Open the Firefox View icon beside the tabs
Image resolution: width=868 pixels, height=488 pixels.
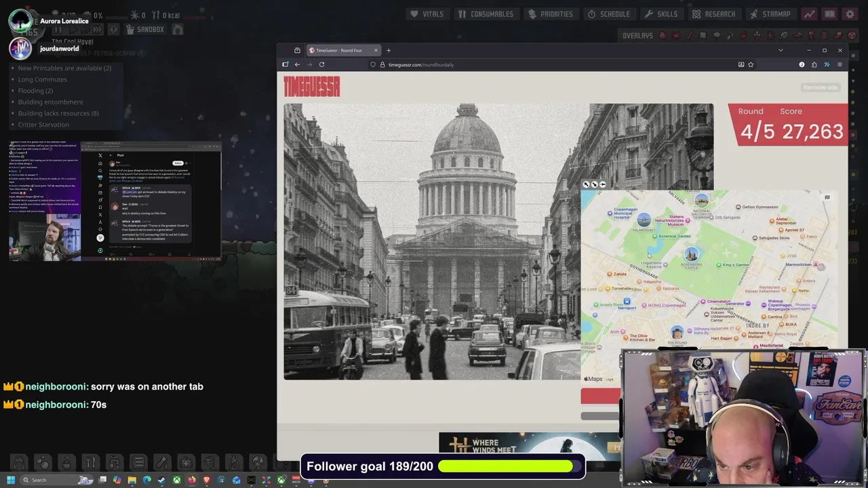click(x=297, y=50)
